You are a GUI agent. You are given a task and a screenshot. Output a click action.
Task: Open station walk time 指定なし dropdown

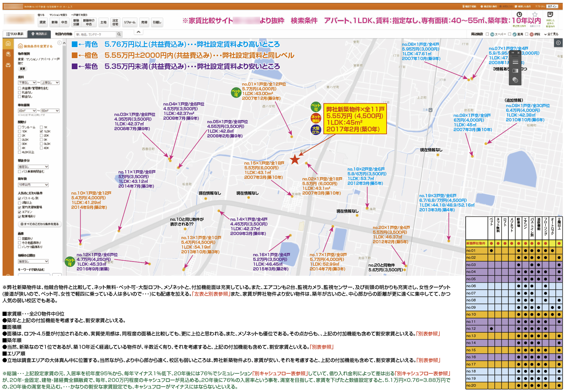[x=33, y=167]
